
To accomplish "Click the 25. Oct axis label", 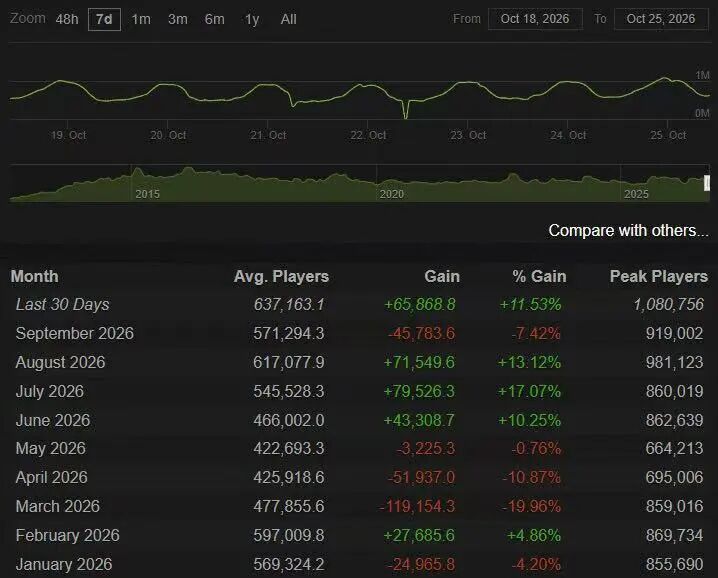I will coord(668,135).
